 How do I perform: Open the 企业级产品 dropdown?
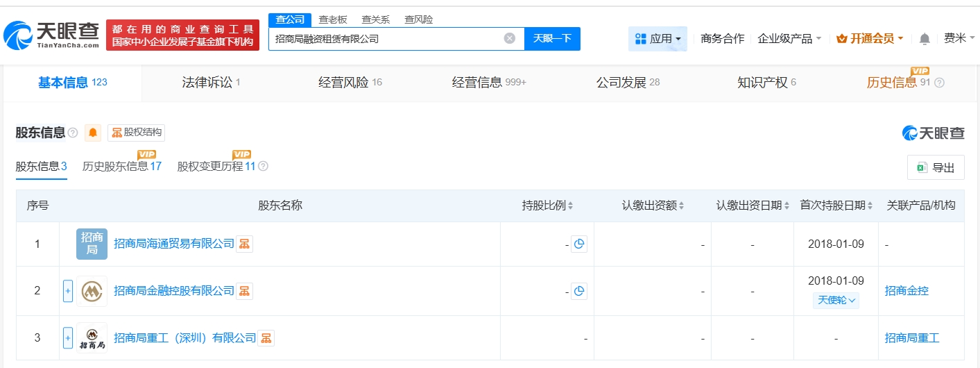point(789,39)
